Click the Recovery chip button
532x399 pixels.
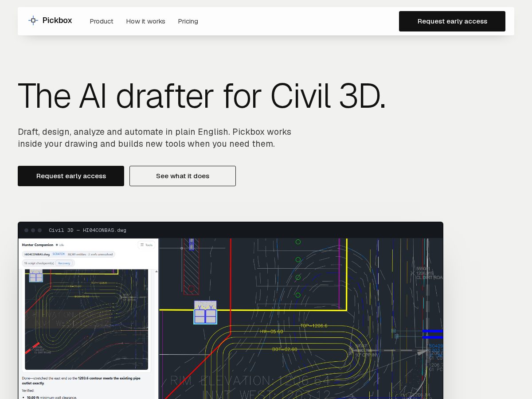click(64, 263)
